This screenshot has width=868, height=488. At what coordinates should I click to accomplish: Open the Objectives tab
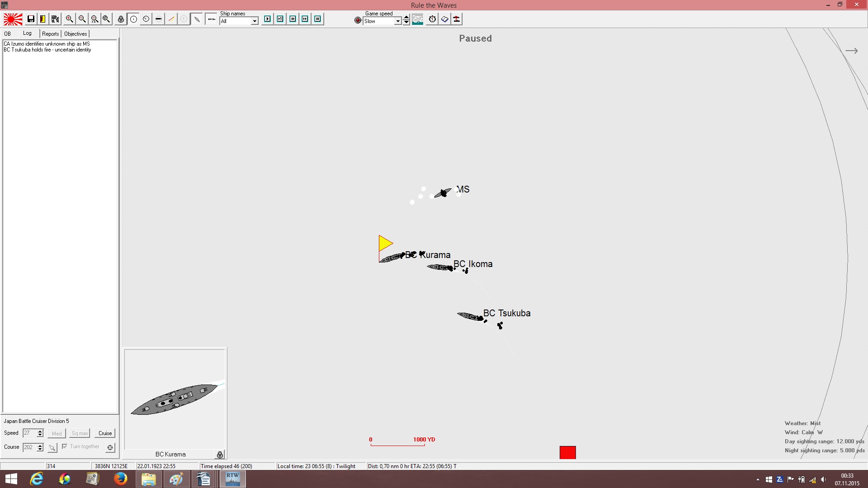(x=75, y=34)
